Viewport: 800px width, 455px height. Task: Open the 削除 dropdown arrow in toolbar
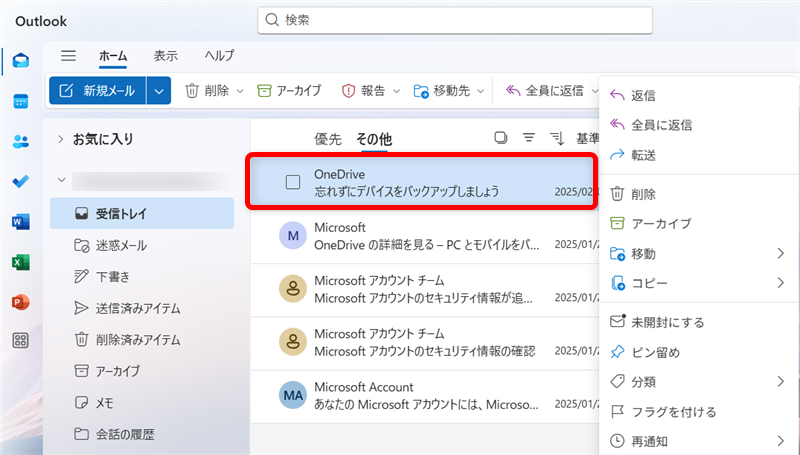pos(240,91)
